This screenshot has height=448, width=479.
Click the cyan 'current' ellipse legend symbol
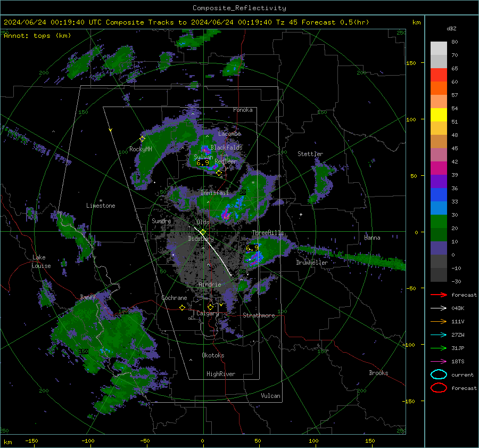click(439, 374)
